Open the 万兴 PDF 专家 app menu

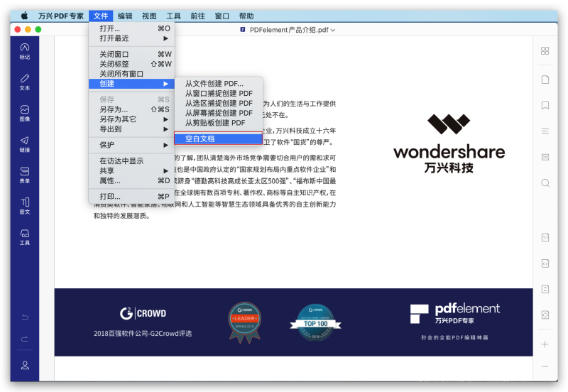61,16
